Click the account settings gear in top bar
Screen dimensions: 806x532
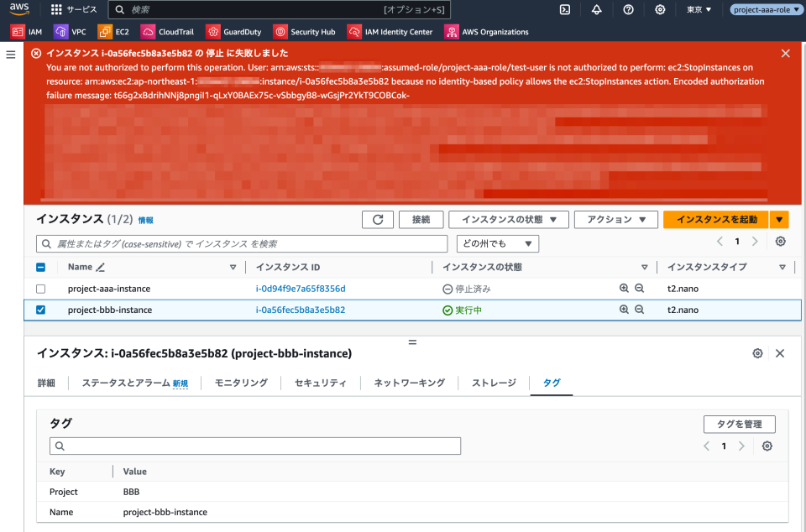tap(660, 10)
